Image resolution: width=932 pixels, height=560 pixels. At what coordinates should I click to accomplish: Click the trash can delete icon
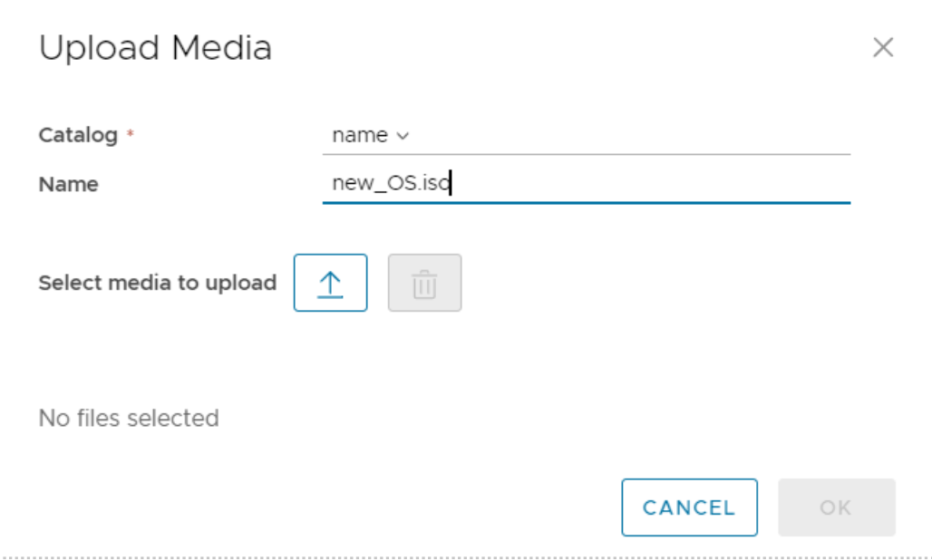(424, 283)
